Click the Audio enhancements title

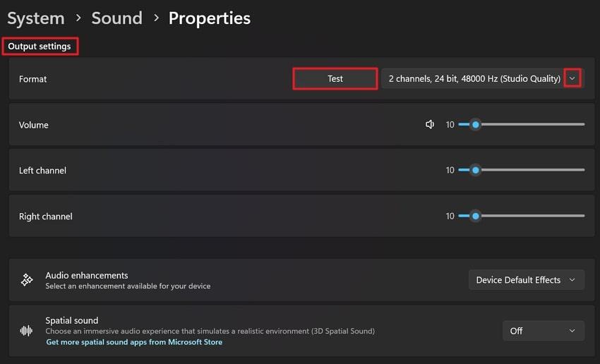(87, 275)
